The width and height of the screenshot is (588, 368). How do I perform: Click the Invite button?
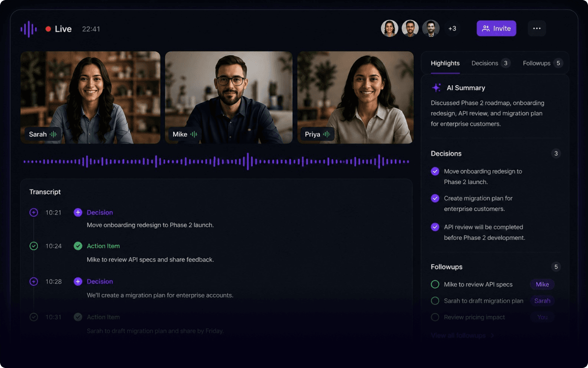click(497, 29)
